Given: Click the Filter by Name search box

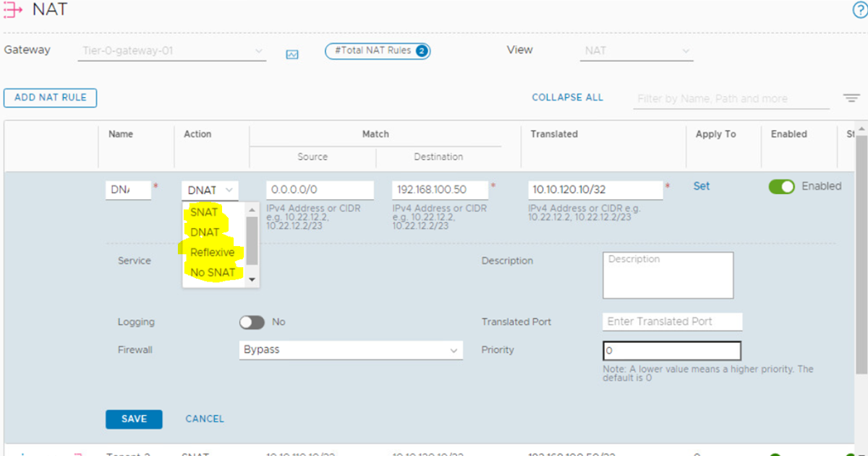Looking at the screenshot, I should (x=731, y=99).
